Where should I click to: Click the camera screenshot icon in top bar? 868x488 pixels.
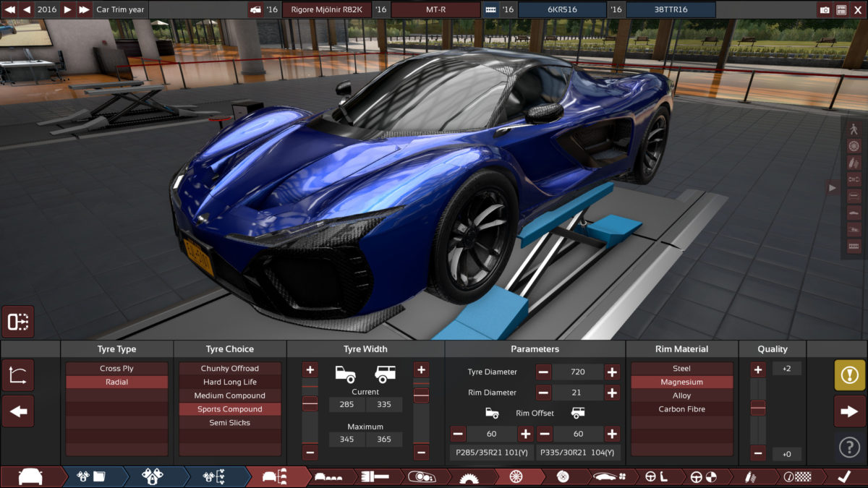pos(825,9)
